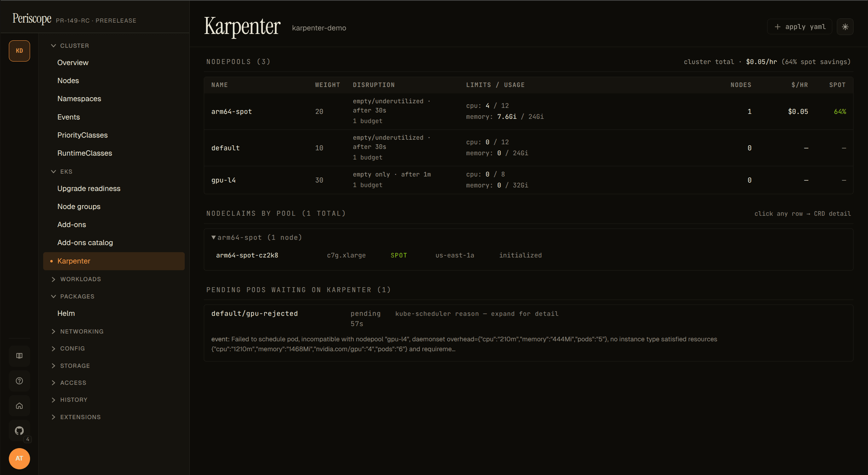Click the failed to schedule event message
This screenshot has width=868, height=475.
pyautogui.click(x=464, y=344)
